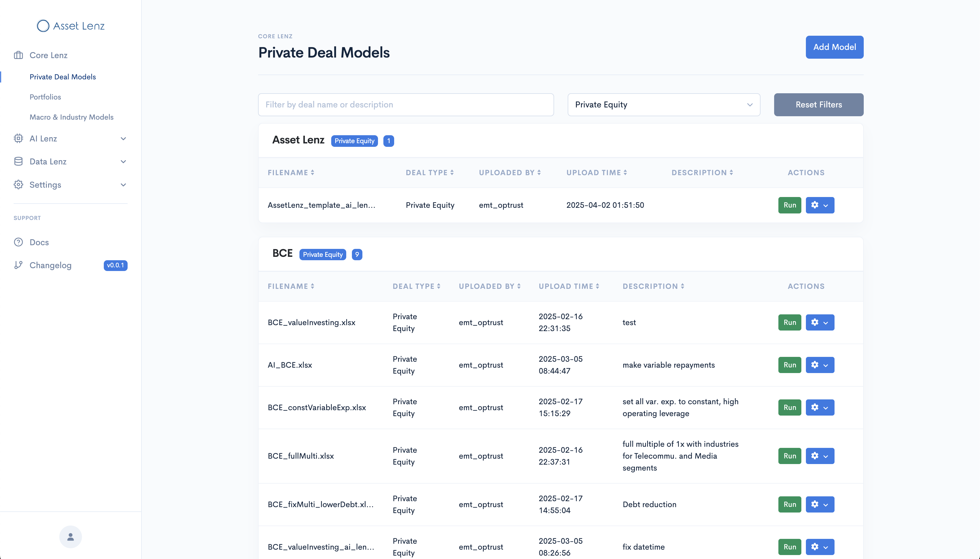Click upload time 2025-04-02 01:51:50
The height and width of the screenshot is (559, 980).
[x=605, y=205]
